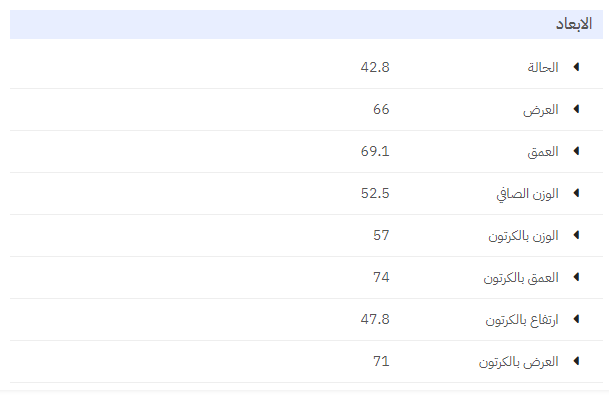Click the arrow beside الحالة

pos(576,68)
